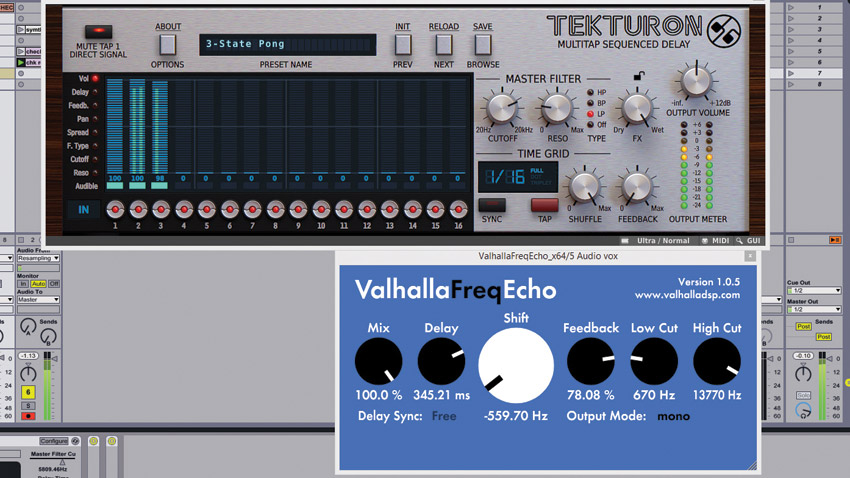Toggle tap 1 red input button
The height and width of the screenshot is (478, 850).
115,209
